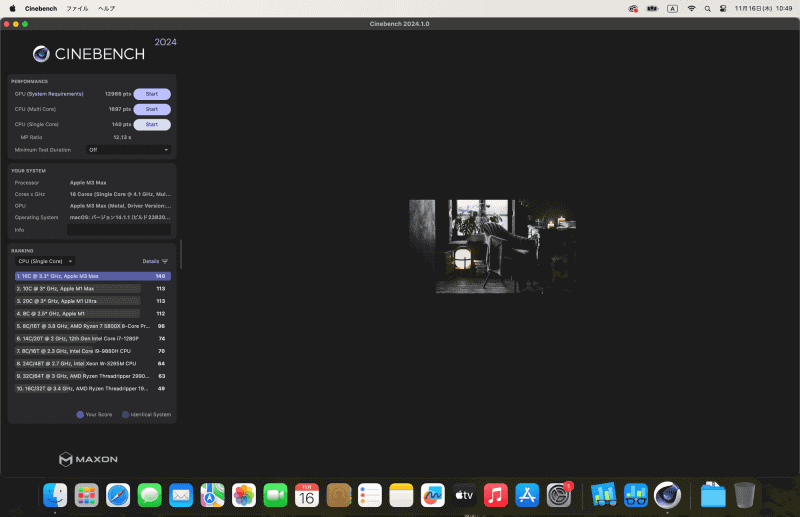The height and width of the screenshot is (517, 800).
Task: Select ranking row 10C Apple M1 Max
Action: (x=93, y=289)
